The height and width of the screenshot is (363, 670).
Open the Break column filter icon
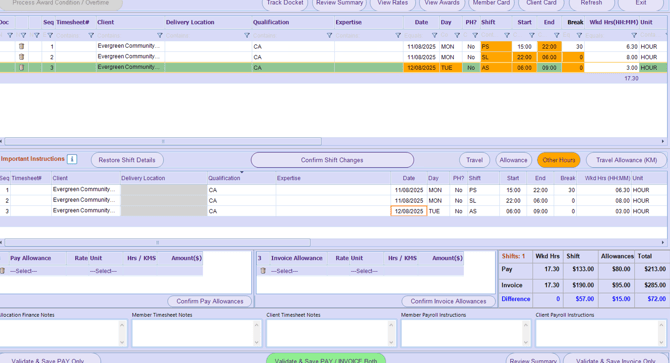(x=579, y=35)
